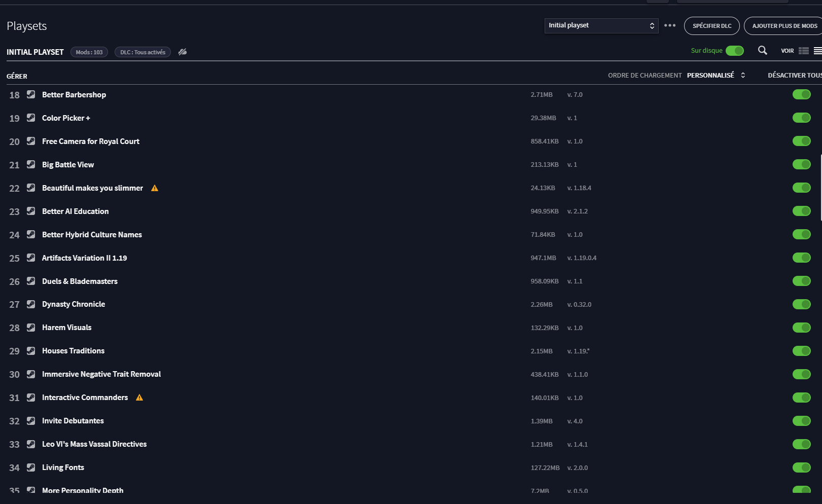Turn off Free Camera for Royal Court
Viewport: 822px width, 504px height.
point(802,141)
